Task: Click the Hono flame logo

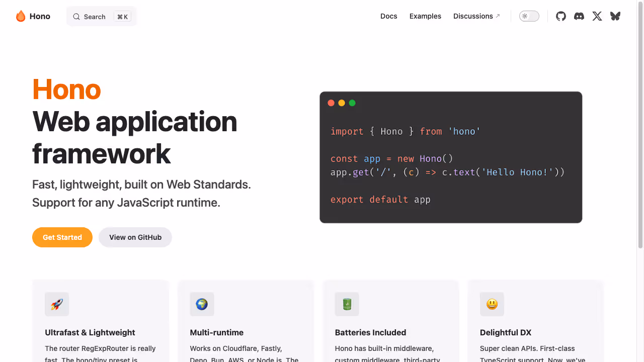Action: pyautogui.click(x=21, y=16)
